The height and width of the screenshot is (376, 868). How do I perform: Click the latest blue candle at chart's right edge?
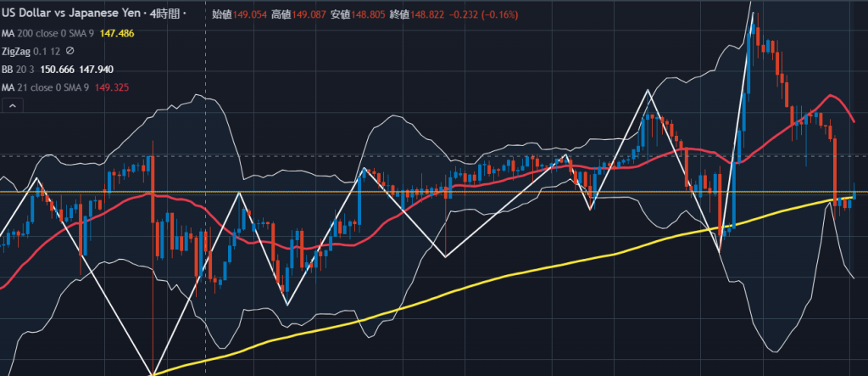pyautogui.click(x=854, y=195)
